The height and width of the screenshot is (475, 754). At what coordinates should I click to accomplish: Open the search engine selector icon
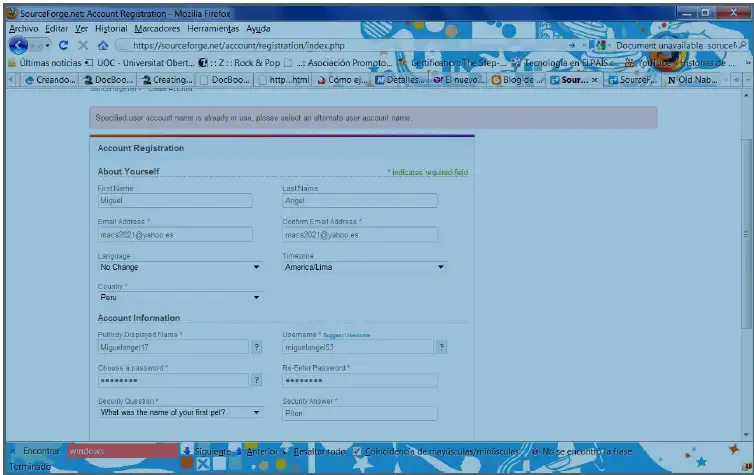(x=601, y=45)
